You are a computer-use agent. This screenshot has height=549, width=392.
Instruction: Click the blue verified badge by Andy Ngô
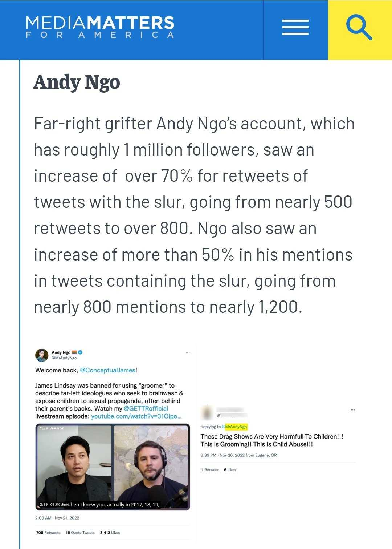(81, 352)
